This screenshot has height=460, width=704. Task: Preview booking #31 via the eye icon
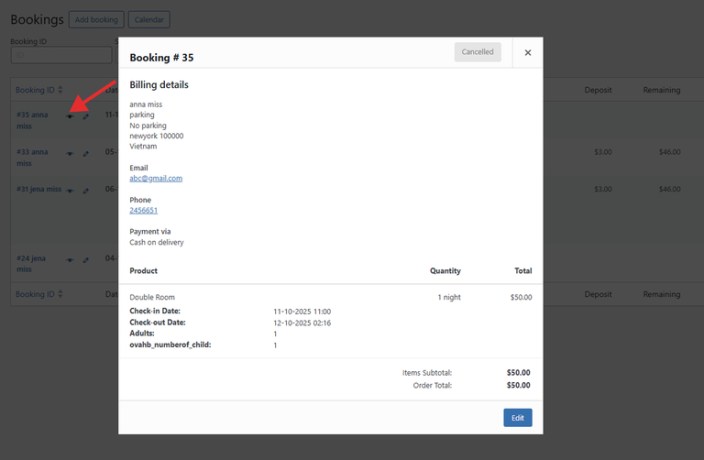point(69,190)
